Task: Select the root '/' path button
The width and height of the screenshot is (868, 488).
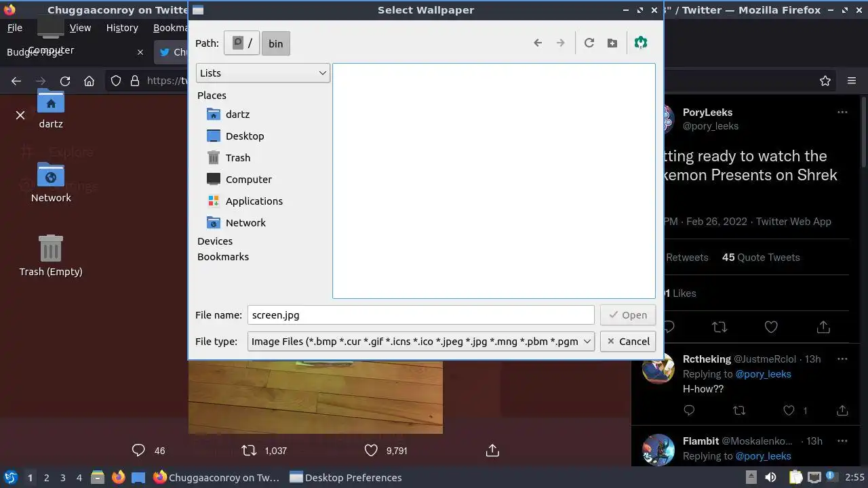Action: [241, 43]
